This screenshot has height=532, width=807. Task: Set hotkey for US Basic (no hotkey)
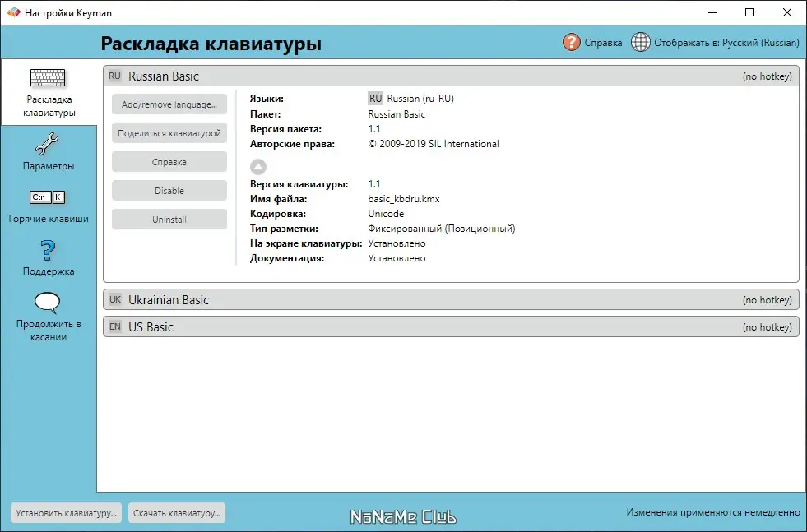pos(767,327)
